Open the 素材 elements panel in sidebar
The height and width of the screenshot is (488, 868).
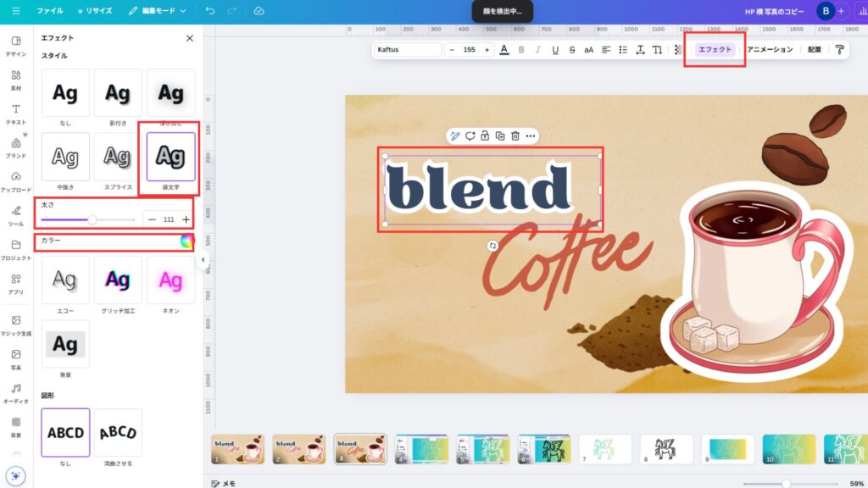(16, 80)
